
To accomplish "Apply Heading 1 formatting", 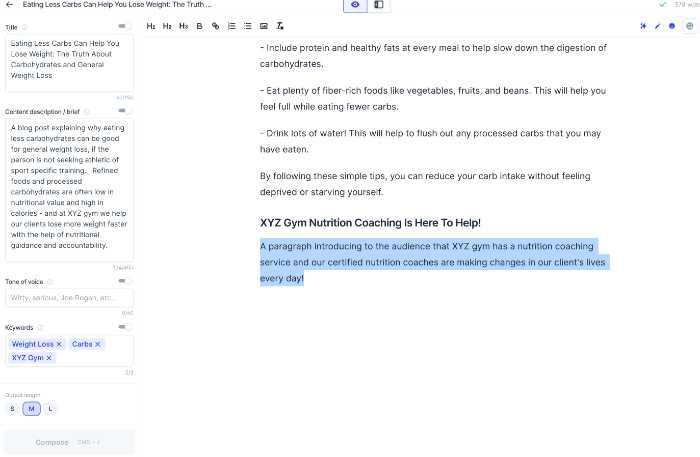I will coord(151,25).
